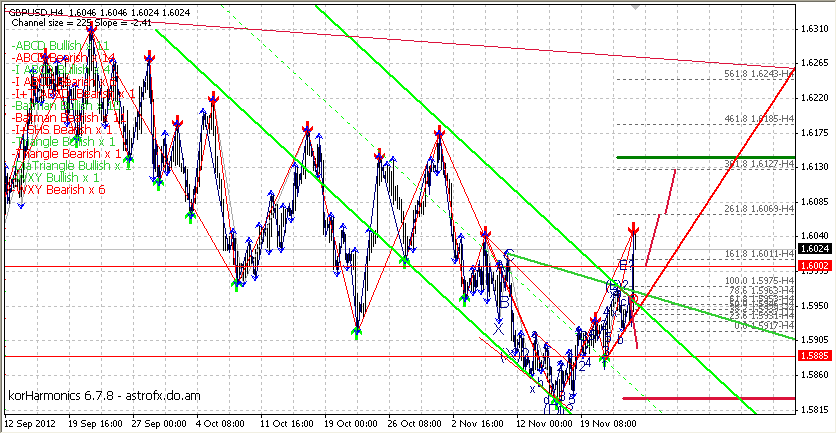Select the -WXY Bullish x 1 label

pos(55,177)
